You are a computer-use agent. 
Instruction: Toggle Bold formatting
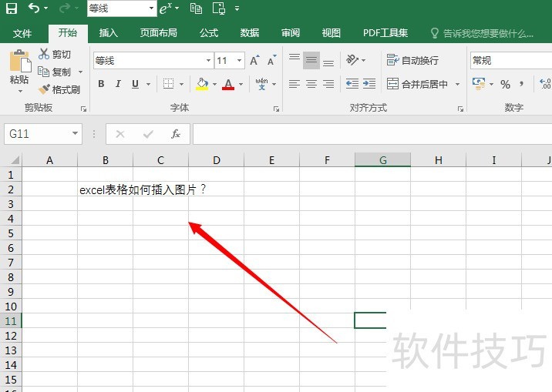coord(102,84)
